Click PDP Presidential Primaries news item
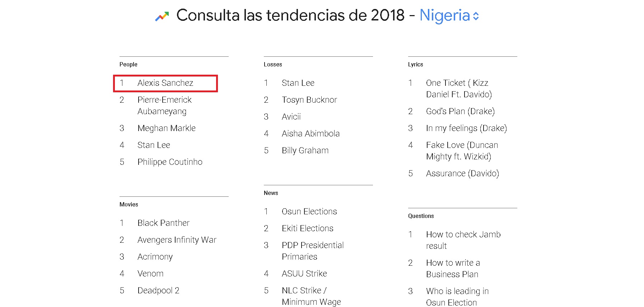The height and width of the screenshot is (307, 644). point(312,251)
